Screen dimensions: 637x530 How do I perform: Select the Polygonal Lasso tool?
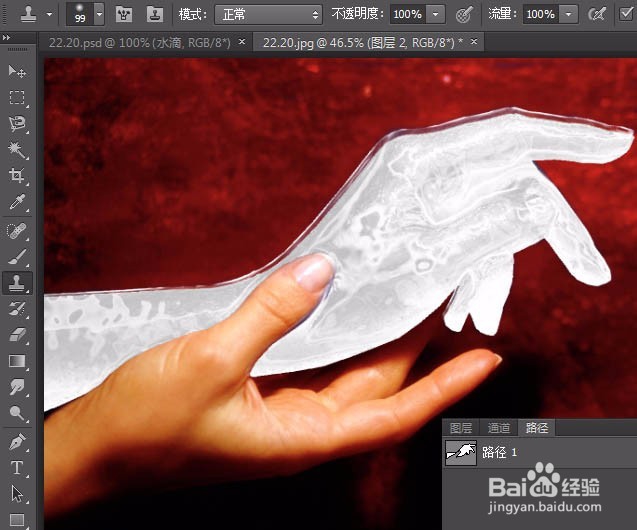(x=17, y=123)
